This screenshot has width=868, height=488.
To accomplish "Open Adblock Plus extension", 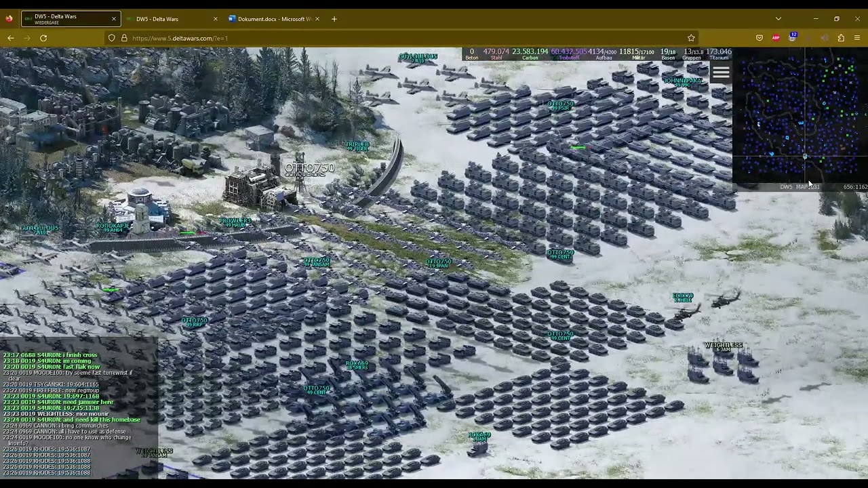I will pos(776,38).
